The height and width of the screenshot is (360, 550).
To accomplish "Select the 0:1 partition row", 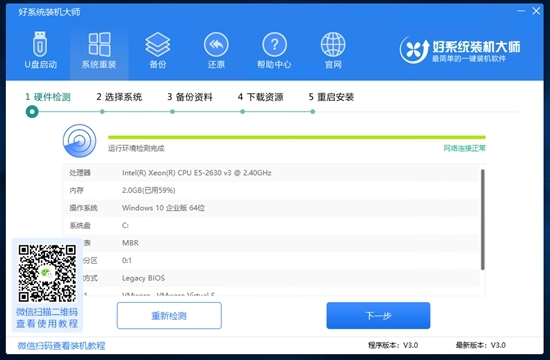I will click(271, 260).
